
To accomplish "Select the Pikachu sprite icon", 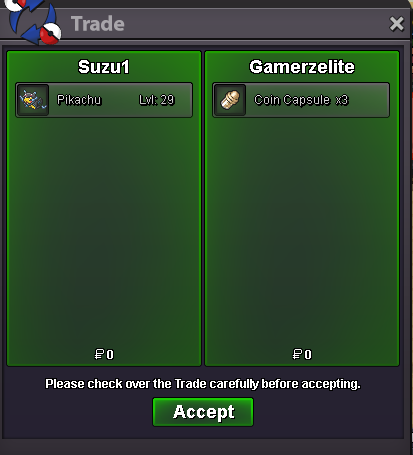I will [x=33, y=100].
